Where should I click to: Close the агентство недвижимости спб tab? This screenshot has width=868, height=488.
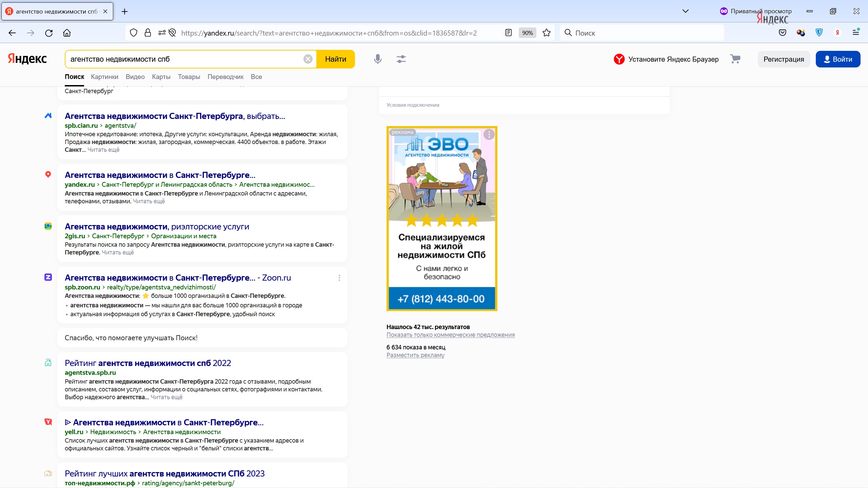pyautogui.click(x=105, y=12)
